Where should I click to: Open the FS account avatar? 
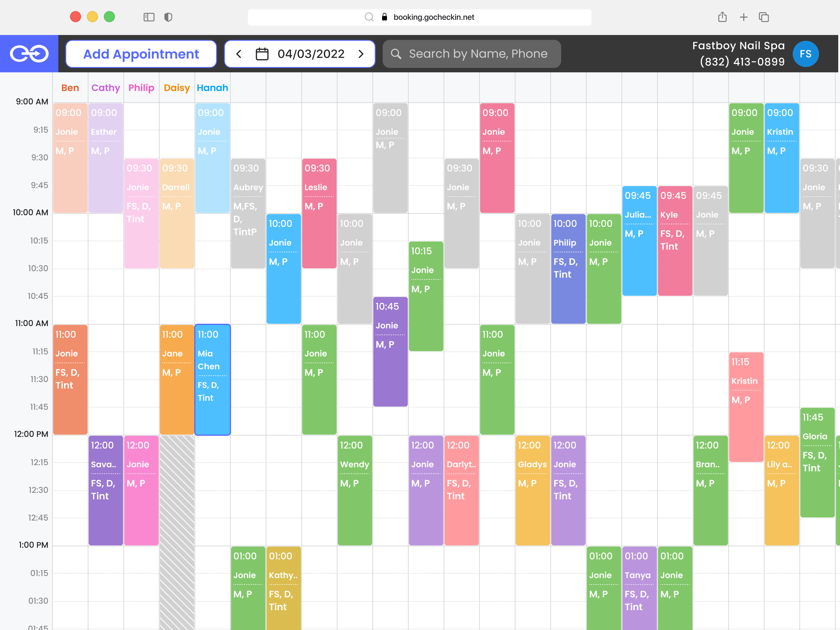[x=805, y=54]
